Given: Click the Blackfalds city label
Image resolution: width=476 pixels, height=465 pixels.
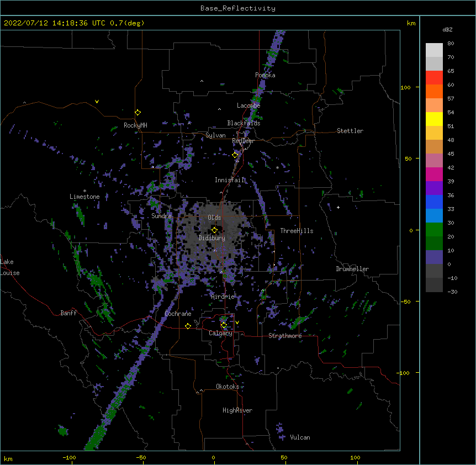Looking at the screenshot, I should coord(244,123).
